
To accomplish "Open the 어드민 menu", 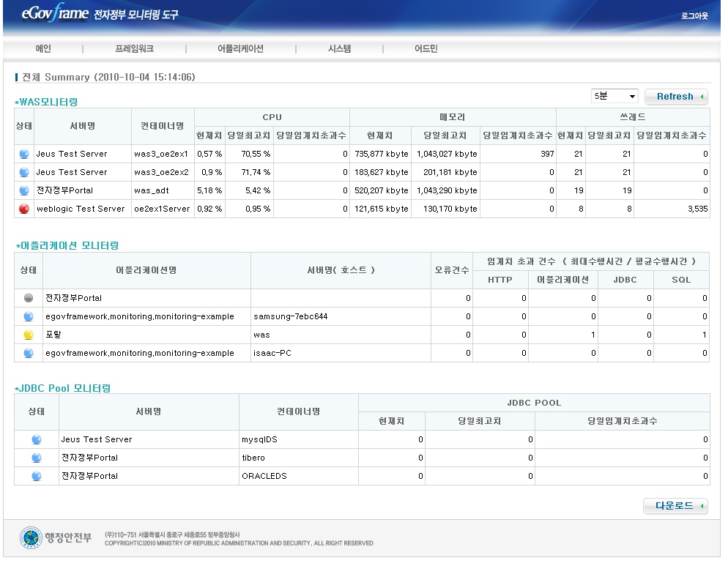I will coord(426,49).
